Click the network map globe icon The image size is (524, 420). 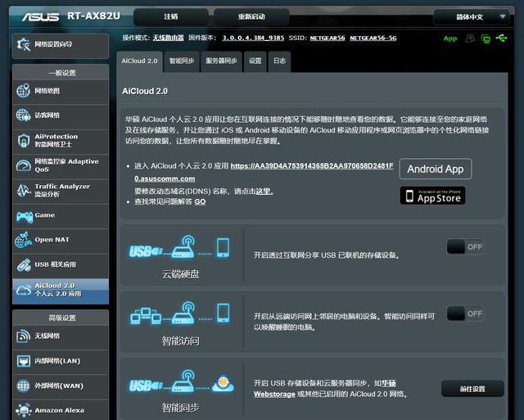tap(24, 91)
